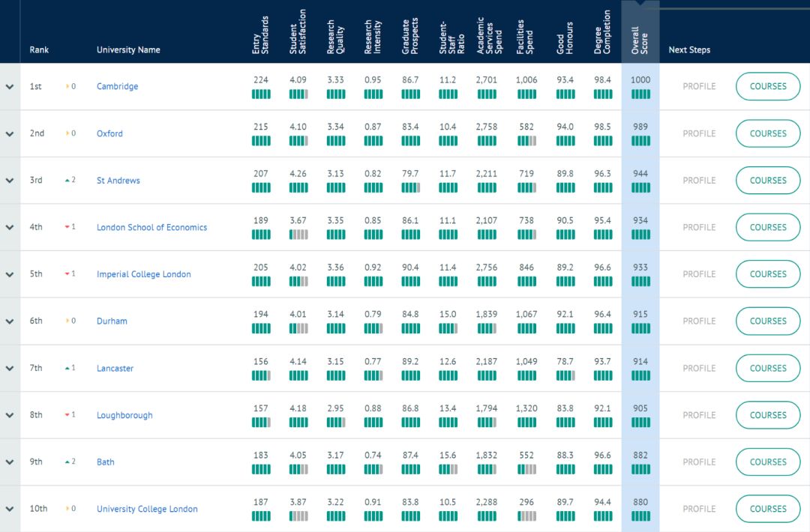Expand the Oxford row chevron

click(x=10, y=133)
